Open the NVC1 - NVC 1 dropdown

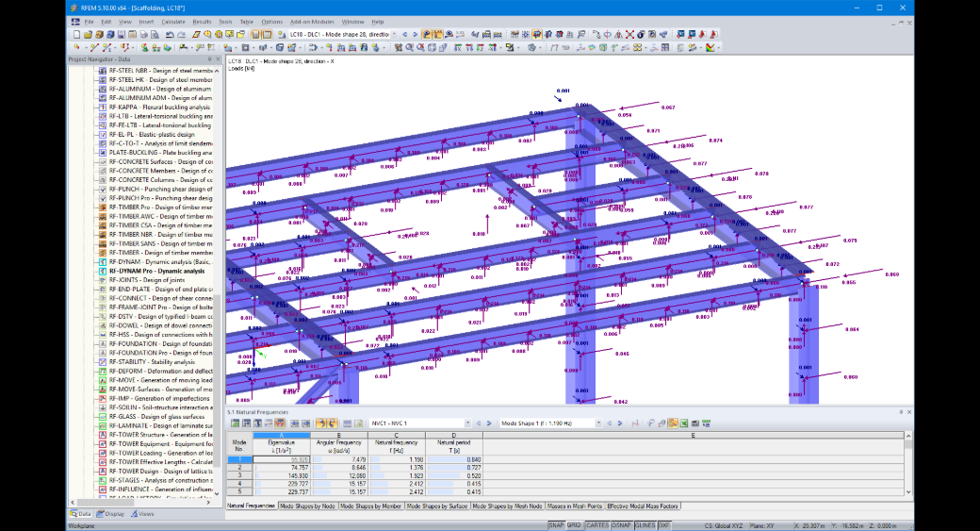(x=466, y=423)
